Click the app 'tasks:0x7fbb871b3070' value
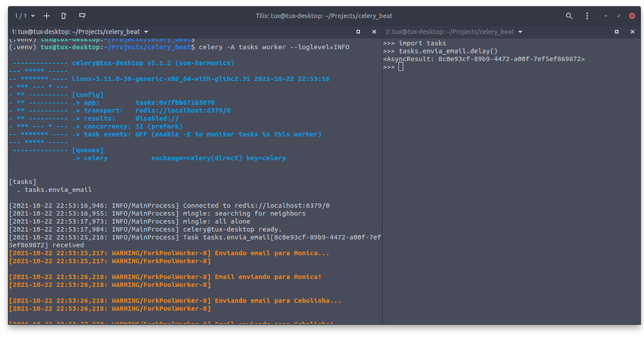Screen dimensions: 644x338 [x=175, y=102]
